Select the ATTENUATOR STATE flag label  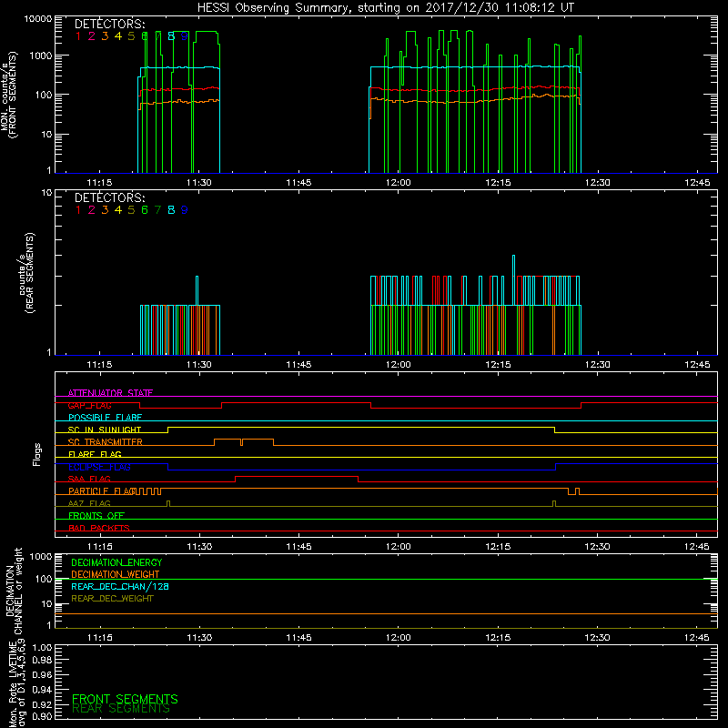(110, 393)
